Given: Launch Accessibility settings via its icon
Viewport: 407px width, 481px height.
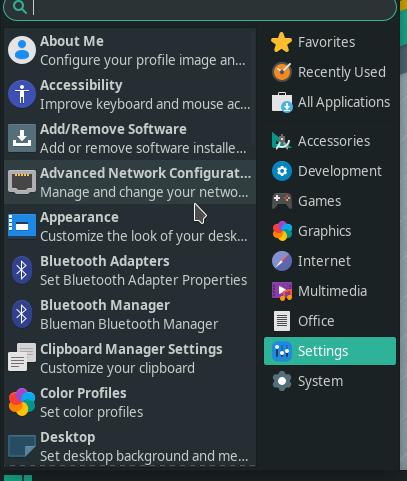Looking at the screenshot, I should coord(22,94).
